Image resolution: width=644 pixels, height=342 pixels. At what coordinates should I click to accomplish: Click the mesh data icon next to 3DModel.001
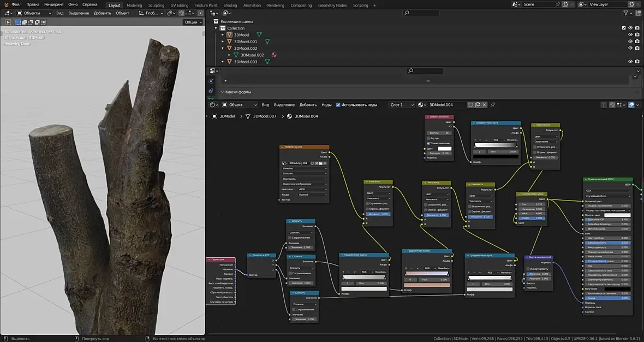267,42
